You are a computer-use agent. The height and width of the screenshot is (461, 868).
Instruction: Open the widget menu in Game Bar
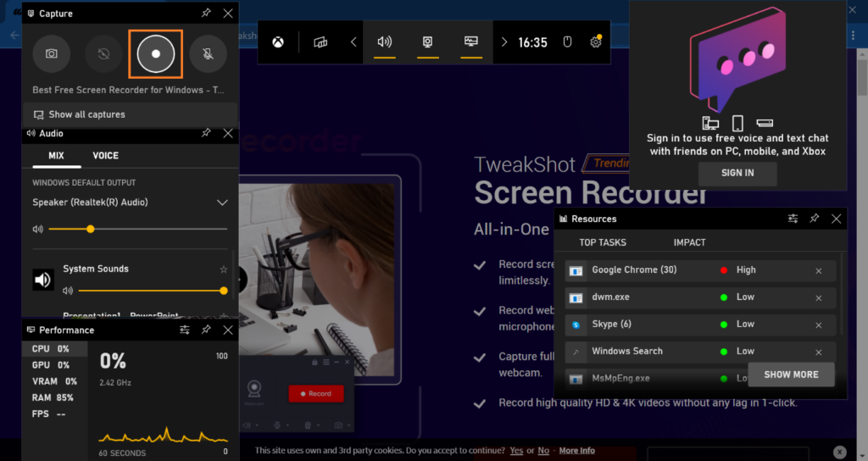pyautogui.click(x=320, y=42)
